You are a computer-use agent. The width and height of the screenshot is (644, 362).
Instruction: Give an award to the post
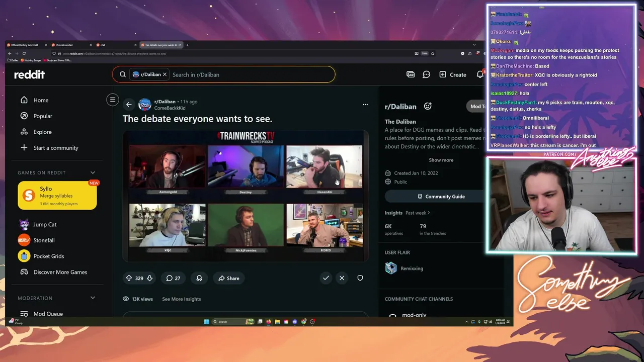pyautogui.click(x=199, y=278)
